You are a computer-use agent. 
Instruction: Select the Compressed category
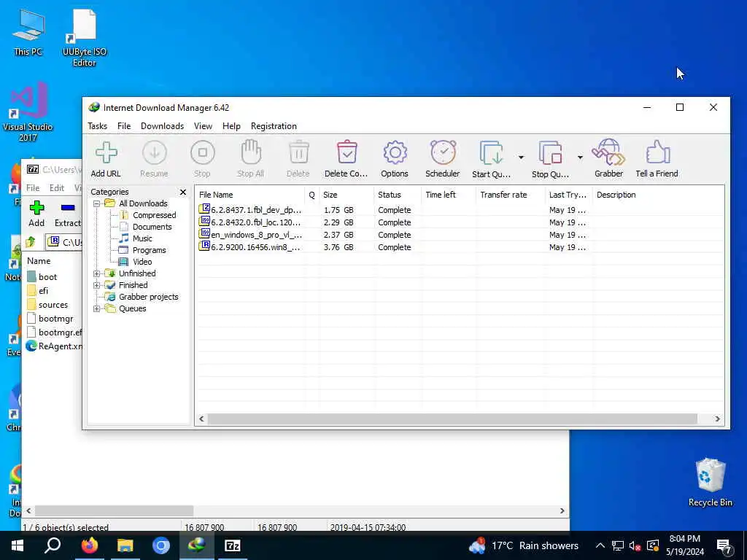pyautogui.click(x=154, y=215)
